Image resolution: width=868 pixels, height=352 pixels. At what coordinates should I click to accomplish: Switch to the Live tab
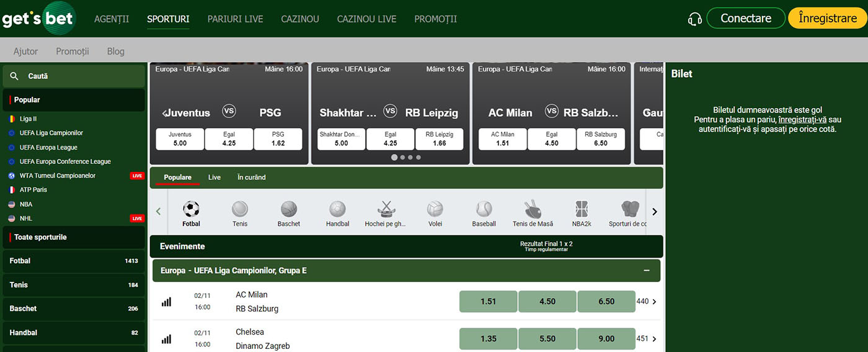pos(215,178)
